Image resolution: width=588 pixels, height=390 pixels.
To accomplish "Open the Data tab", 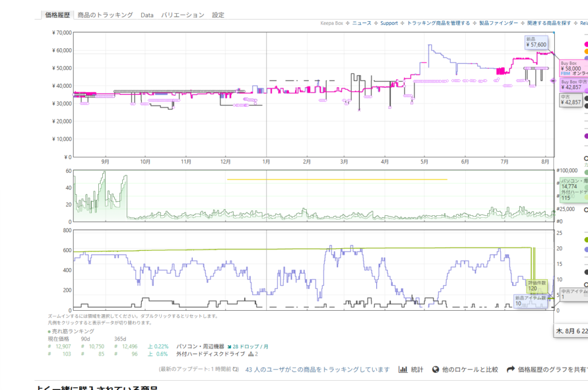I will click(147, 15).
